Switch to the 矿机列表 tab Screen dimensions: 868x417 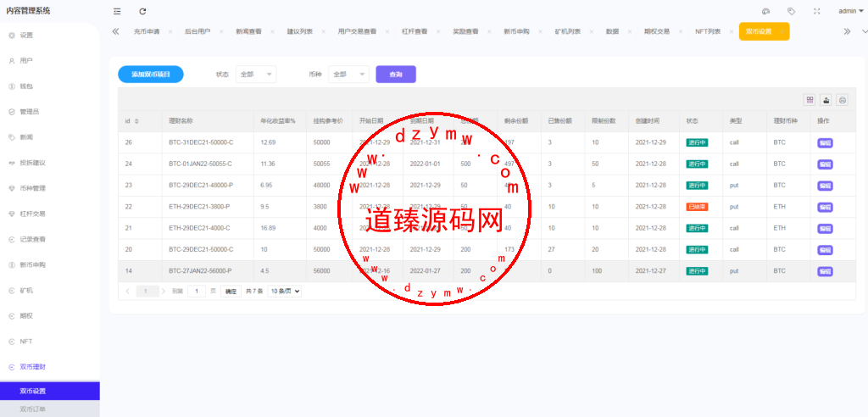[567, 31]
